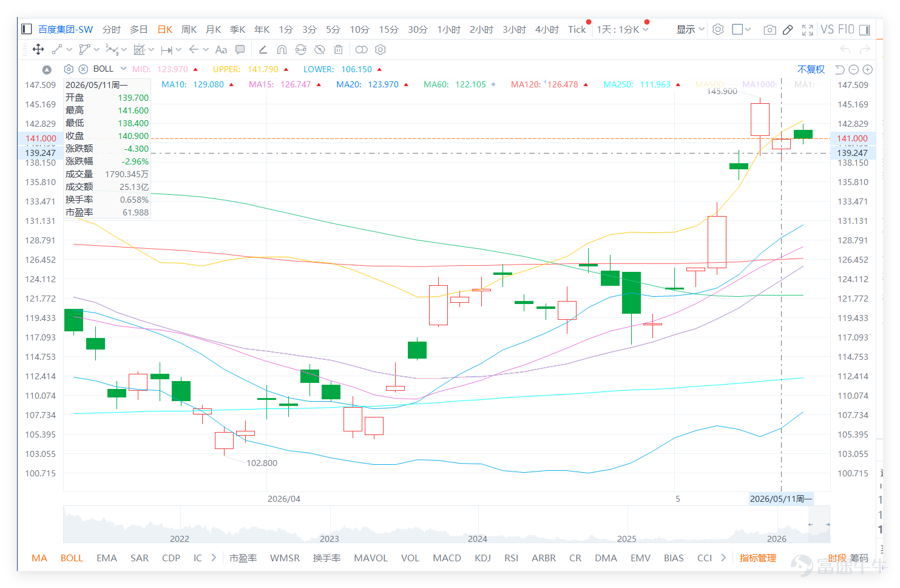This screenshot has height=588, width=900.
Task: Take a chart screenshot with camera icon
Action: tap(770, 30)
